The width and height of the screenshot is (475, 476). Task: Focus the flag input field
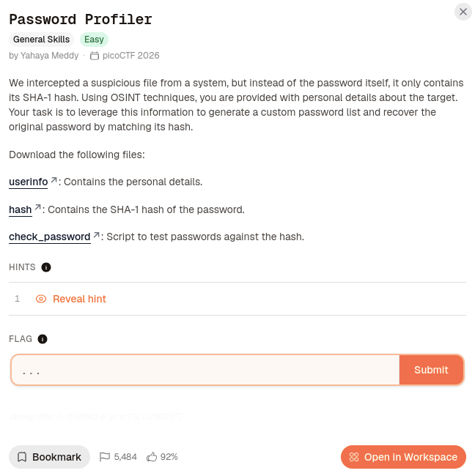pyautogui.click(x=205, y=370)
